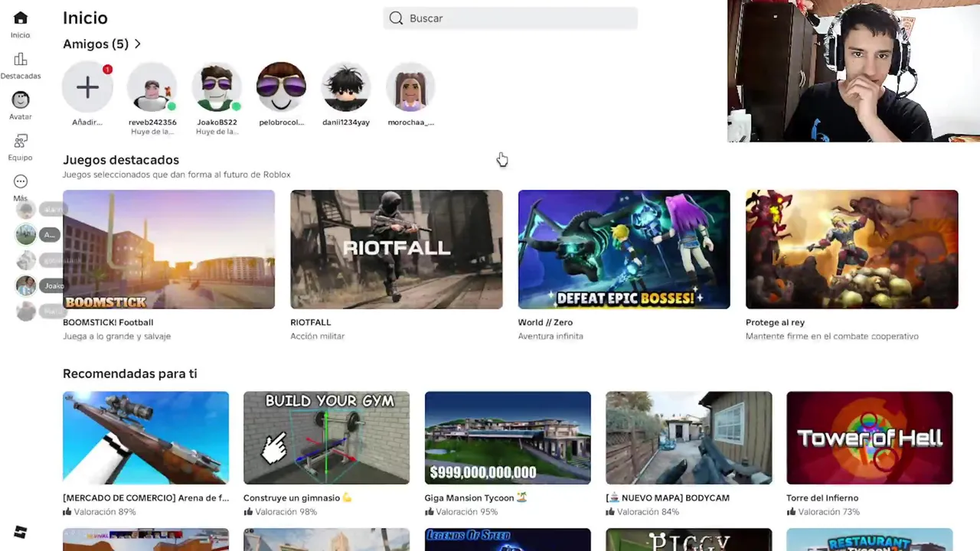Screen dimensions: 980x551
Task: Click the 'Aventura infinita' subtitle
Action: point(550,336)
